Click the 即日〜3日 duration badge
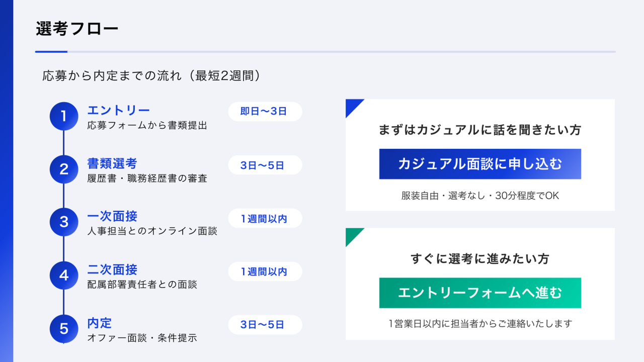 pyautogui.click(x=265, y=112)
